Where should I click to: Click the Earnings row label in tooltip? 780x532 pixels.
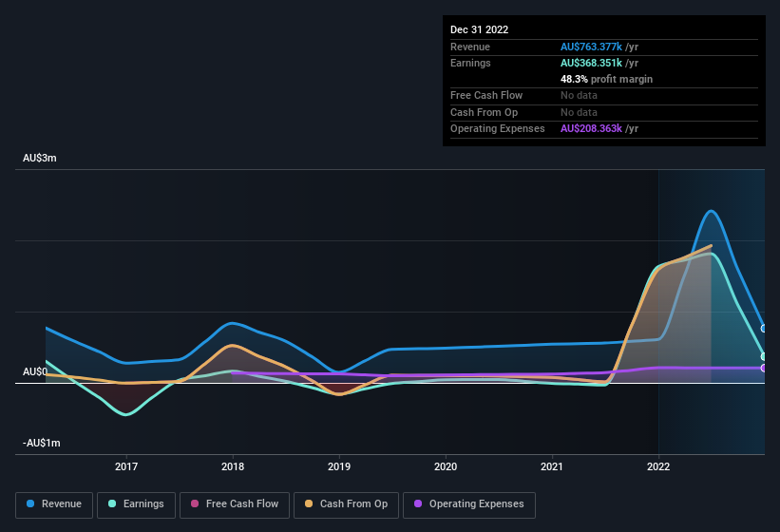[470, 63]
